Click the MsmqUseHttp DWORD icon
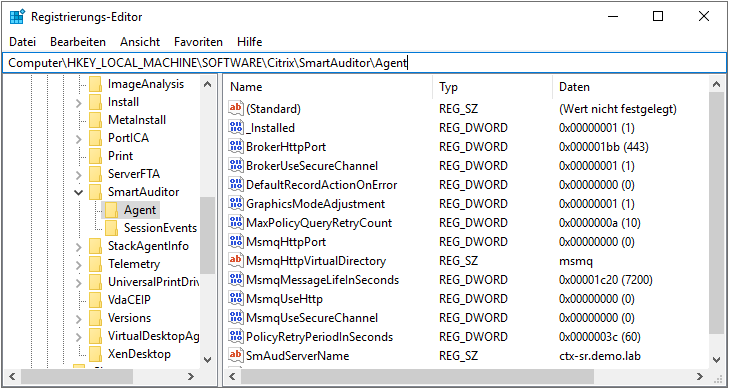 tap(236, 298)
